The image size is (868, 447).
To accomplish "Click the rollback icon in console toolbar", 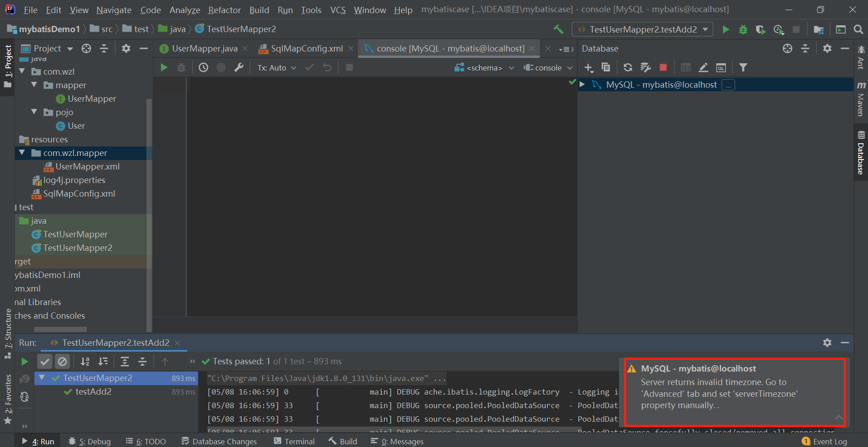I will pyautogui.click(x=327, y=67).
